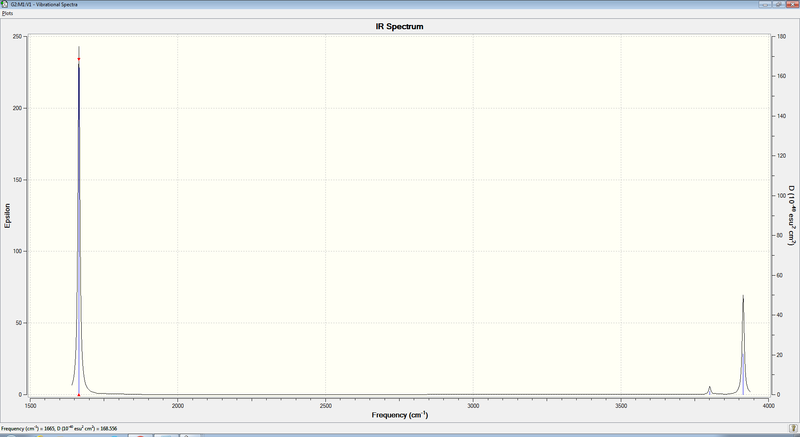800x437 pixels.
Task: Click the IR Spectrum plot title
Action: point(399,27)
